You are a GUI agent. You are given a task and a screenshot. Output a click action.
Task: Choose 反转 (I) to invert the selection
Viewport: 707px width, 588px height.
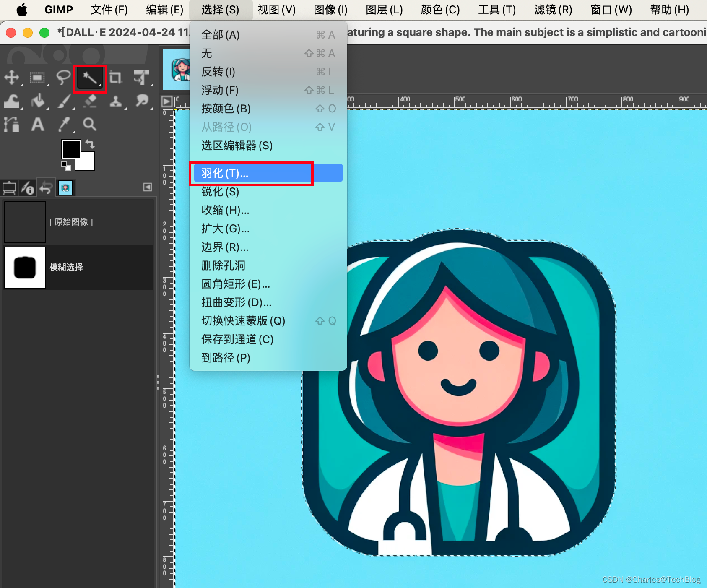pos(268,72)
